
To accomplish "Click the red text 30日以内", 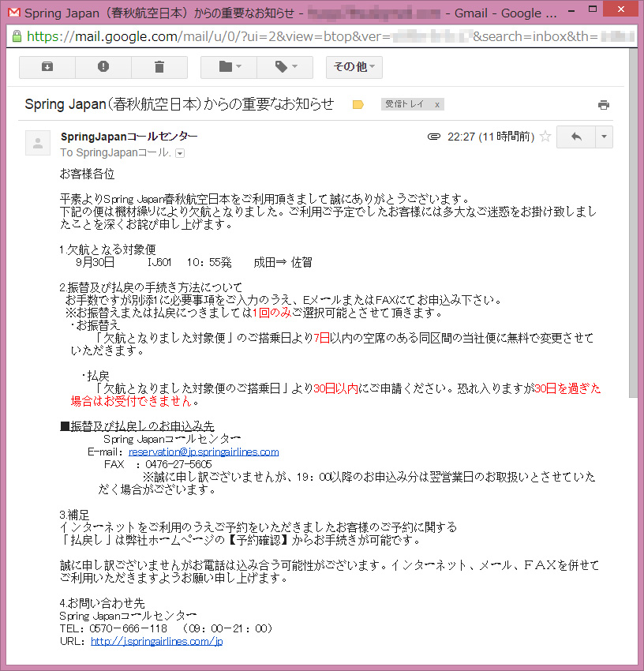I will 335,388.
